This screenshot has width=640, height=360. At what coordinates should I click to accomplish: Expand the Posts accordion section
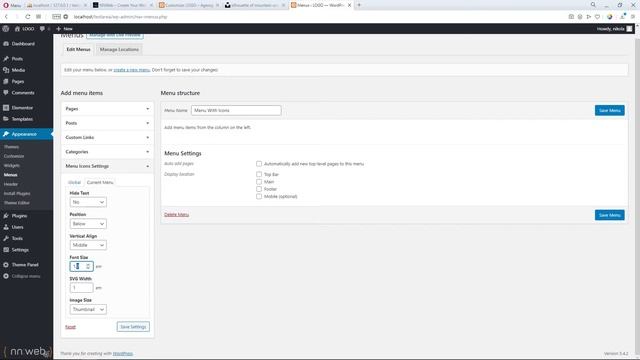(x=107, y=123)
